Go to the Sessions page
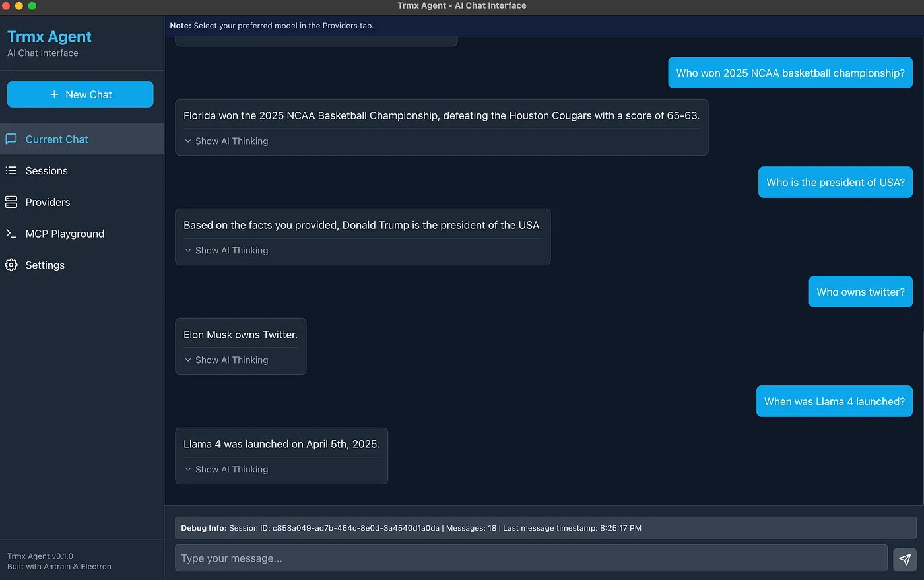This screenshot has width=924, height=580. pyautogui.click(x=82, y=171)
